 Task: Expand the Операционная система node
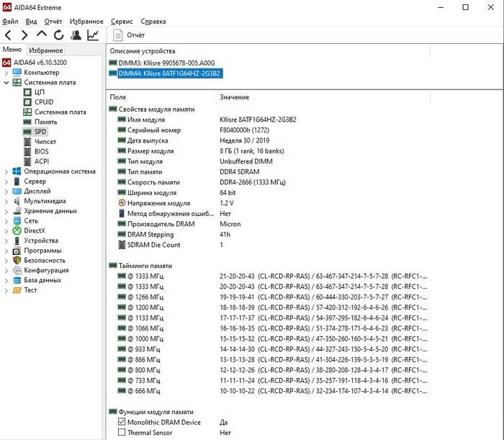pos(6,172)
